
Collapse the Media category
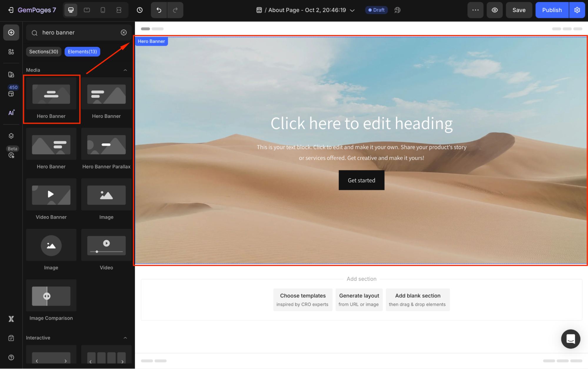click(x=125, y=70)
